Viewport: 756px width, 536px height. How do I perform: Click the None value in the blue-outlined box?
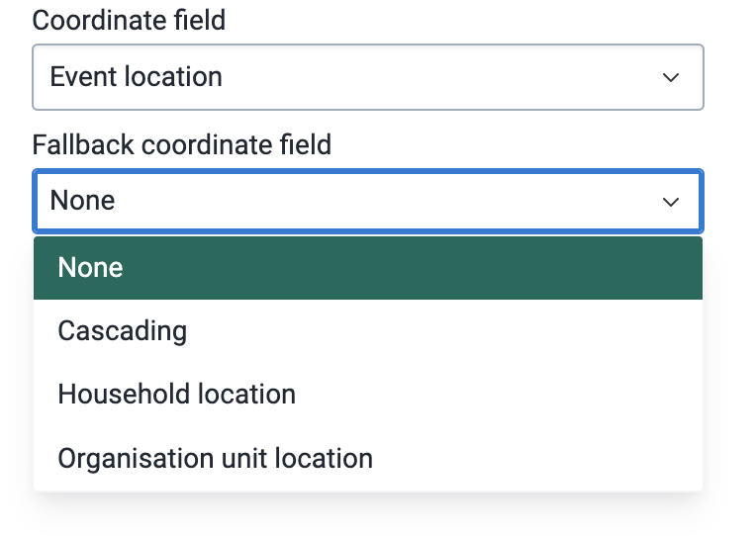82,200
